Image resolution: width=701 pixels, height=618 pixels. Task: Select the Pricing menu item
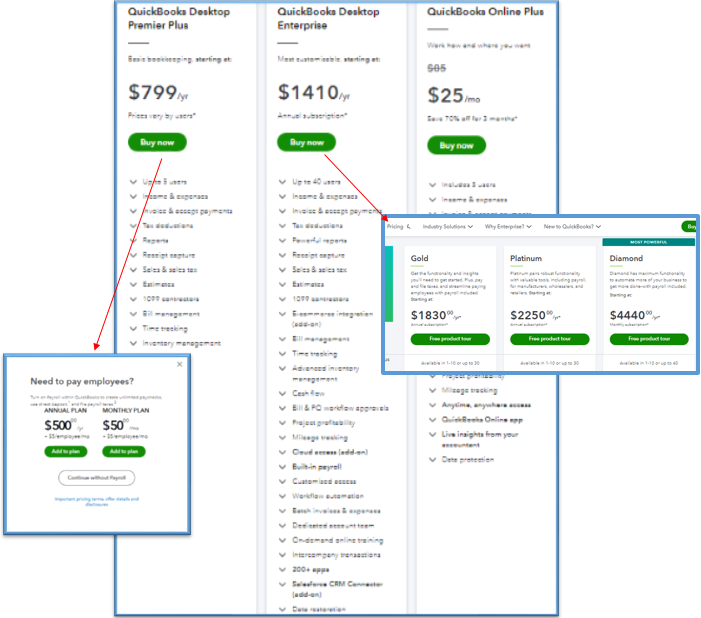tap(395, 227)
